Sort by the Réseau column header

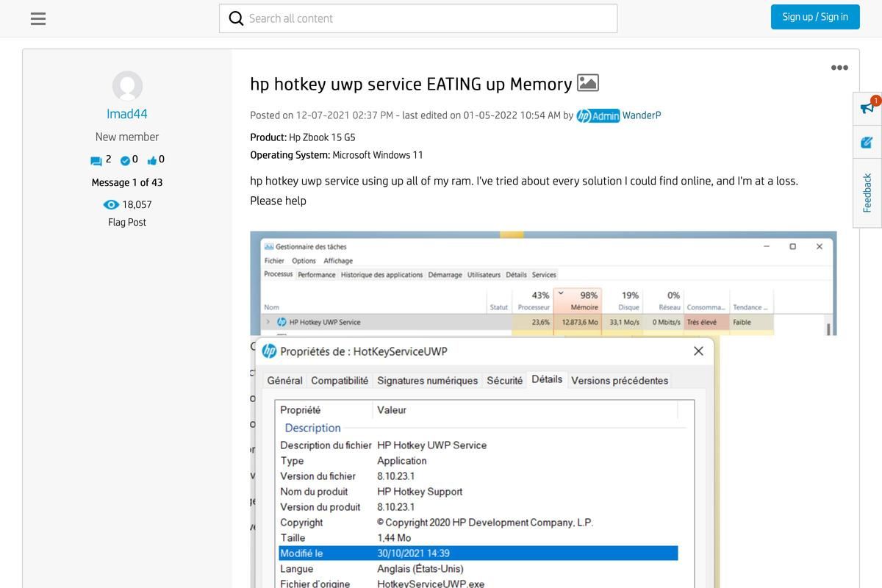(664, 301)
